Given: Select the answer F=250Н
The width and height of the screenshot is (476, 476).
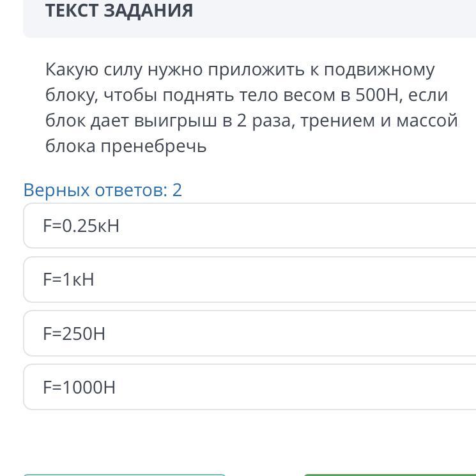Looking at the screenshot, I should [x=249, y=334].
